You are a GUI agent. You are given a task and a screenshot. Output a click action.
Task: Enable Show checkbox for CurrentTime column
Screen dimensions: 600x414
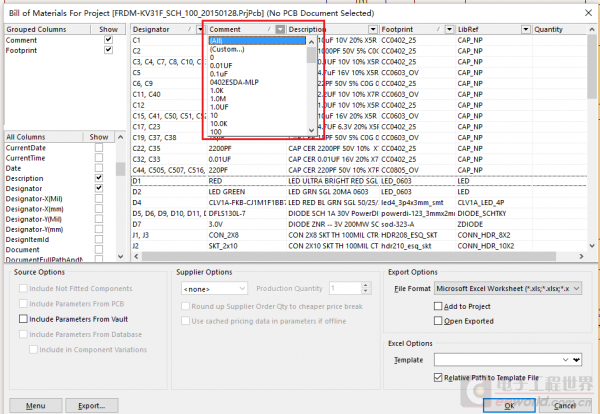pos(99,158)
